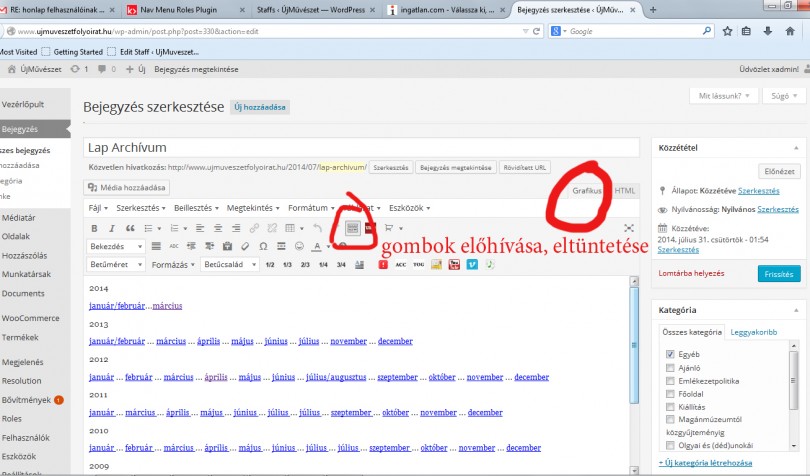This screenshot has width=810, height=476.
Task: Expand the Betűméret font size dropdown
Action: [x=115, y=265]
